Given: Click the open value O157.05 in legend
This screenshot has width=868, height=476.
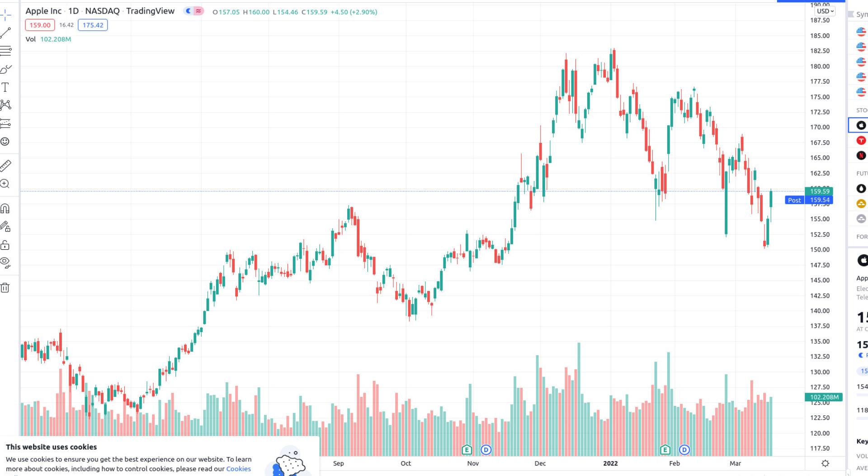Looking at the screenshot, I should 226,12.
